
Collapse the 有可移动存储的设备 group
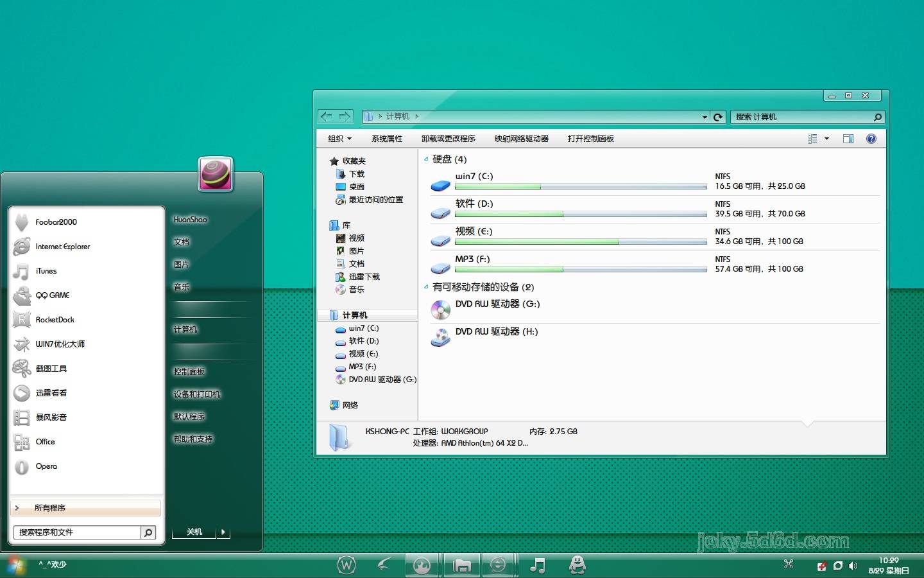pyautogui.click(x=426, y=287)
